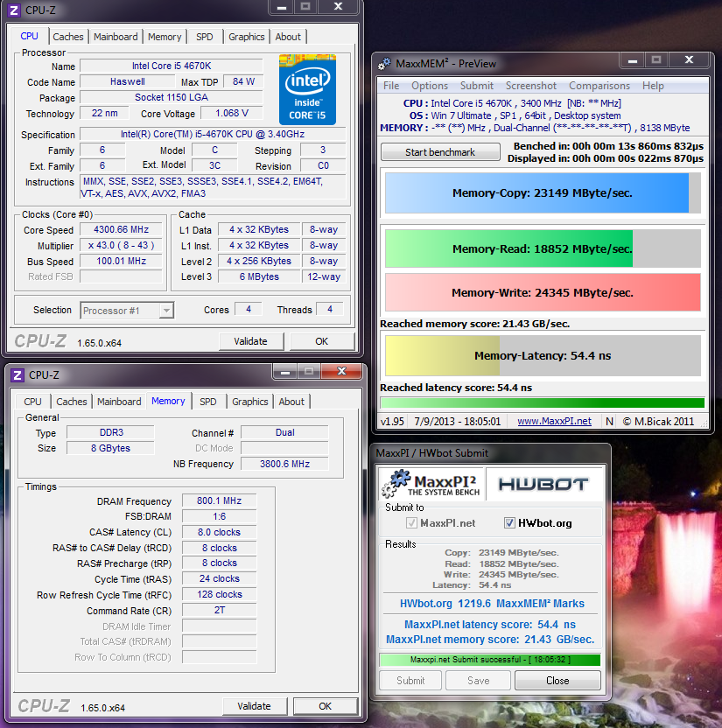This screenshot has width=722, height=728.
Task: Click the CPU-Z app icon in bottom window title
Action: pos(18,374)
